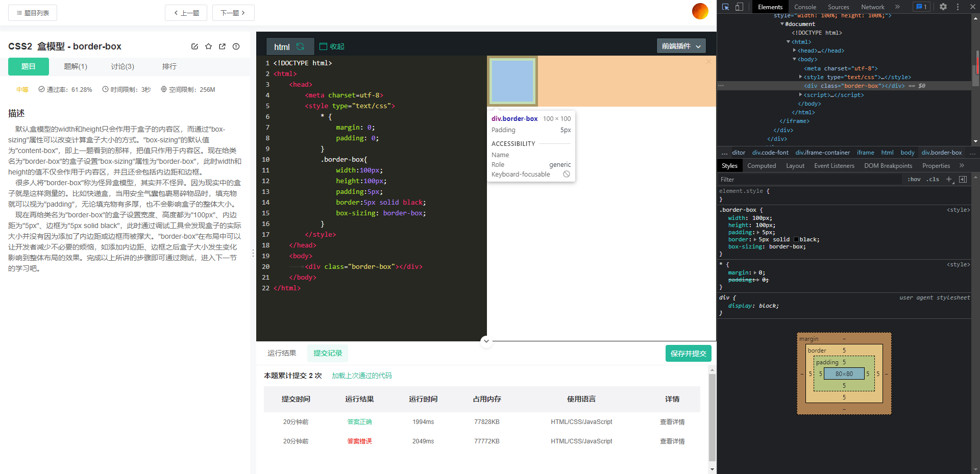Toggle the .cls class editor

(933, 180)
